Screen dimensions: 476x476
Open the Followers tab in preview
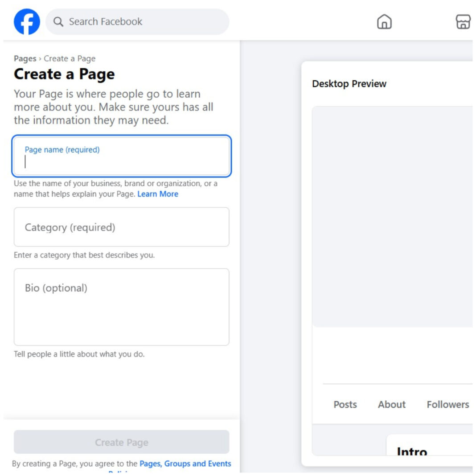[x=447, y=404]
